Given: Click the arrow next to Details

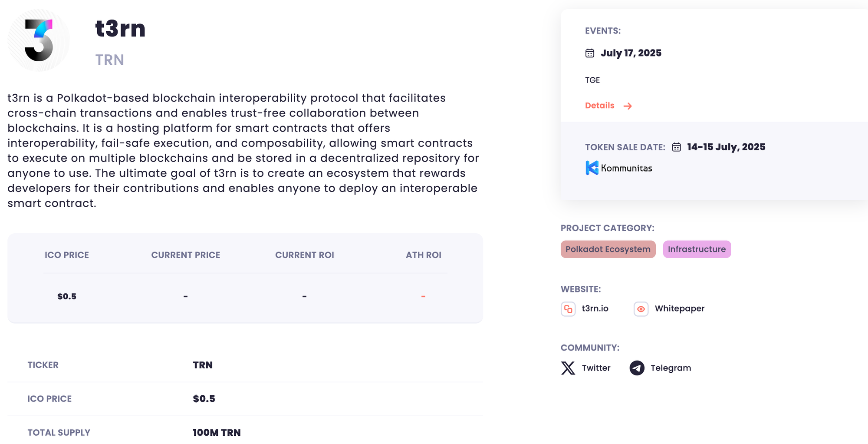Looking at the screenshot, I should tap(628, 106).
